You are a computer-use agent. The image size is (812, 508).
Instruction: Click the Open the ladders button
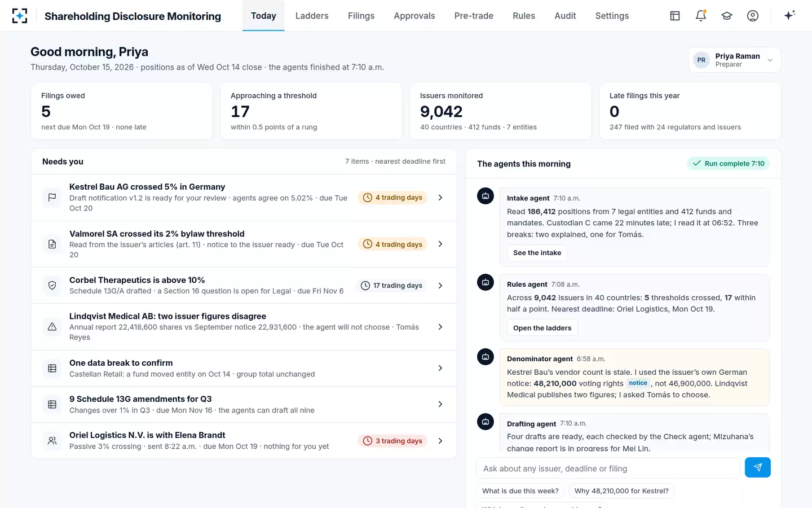pos(542,328)
